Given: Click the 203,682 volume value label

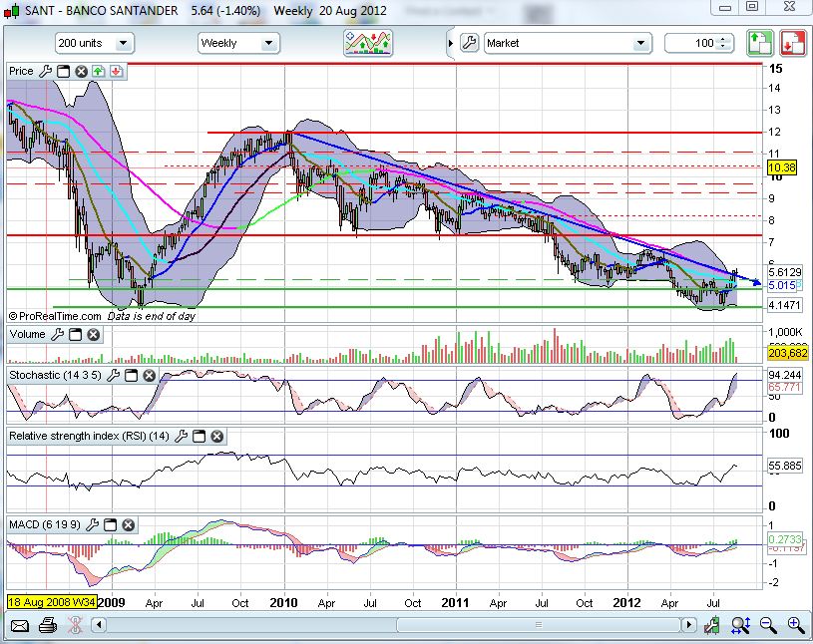Looking at the screenshot, I should point(788,353).
